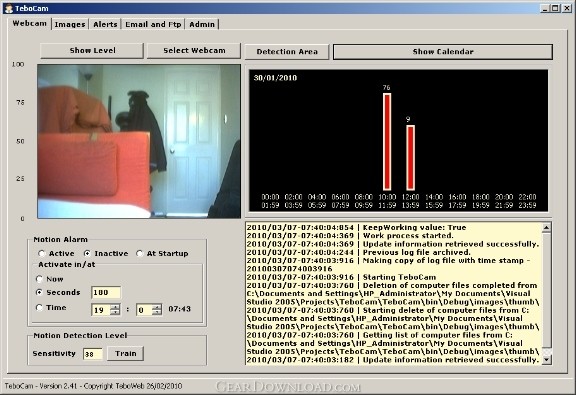
Task: Click the TeboCam title bar icon
Action: 8,8
